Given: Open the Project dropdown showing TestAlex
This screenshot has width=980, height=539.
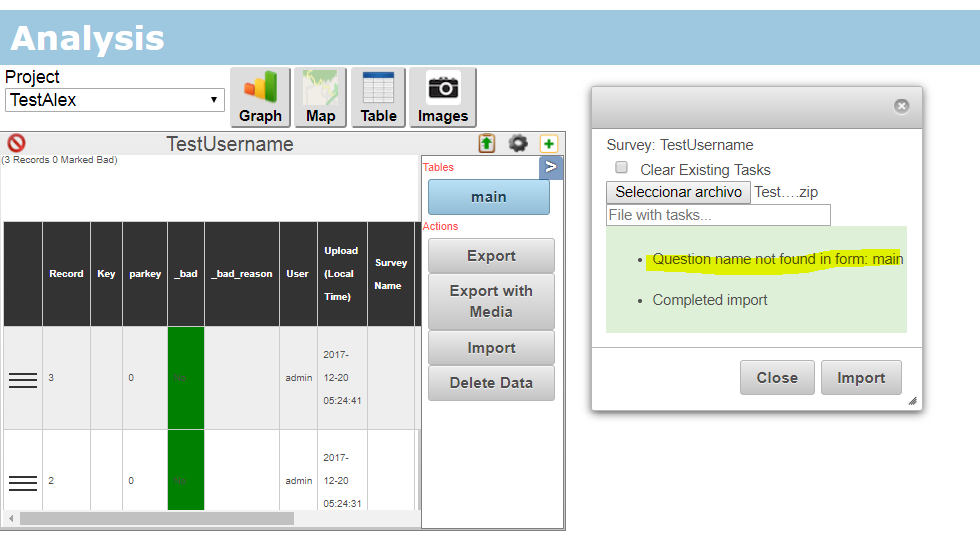Looking at the screenshot, I should click(115, 100).
